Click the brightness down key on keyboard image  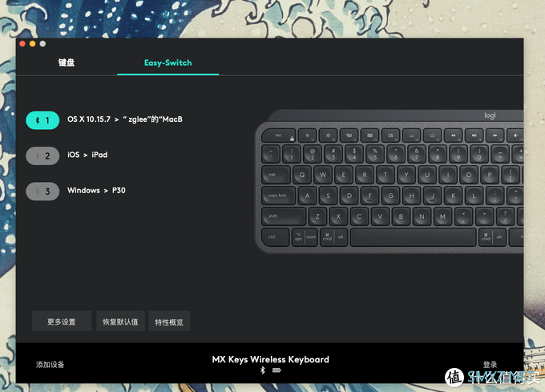pos(307,135)
